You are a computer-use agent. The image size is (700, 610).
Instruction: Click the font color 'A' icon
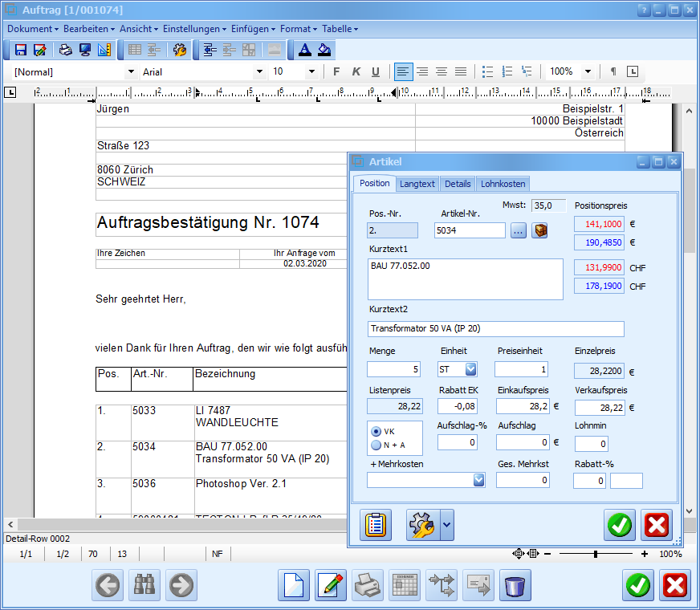point(305,50)
